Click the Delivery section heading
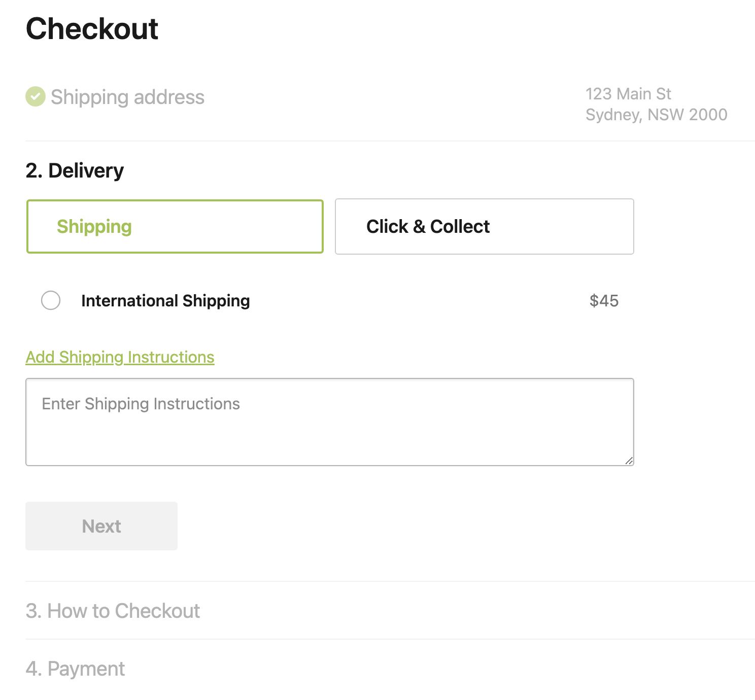The height and width of the screenshot is (700, 755). coord(75,170)
